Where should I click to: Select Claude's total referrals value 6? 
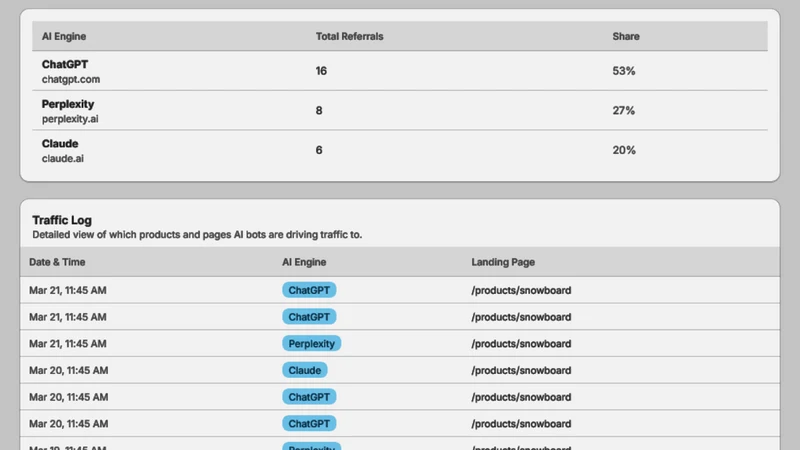[x=319, y=150]
